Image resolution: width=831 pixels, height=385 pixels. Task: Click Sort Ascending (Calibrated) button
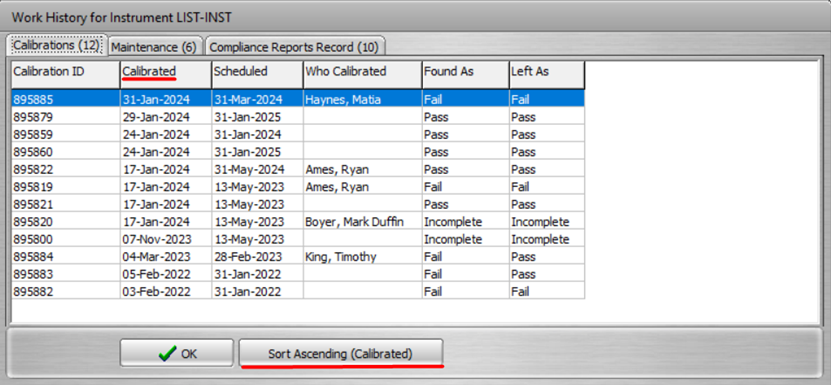point(340,354)
